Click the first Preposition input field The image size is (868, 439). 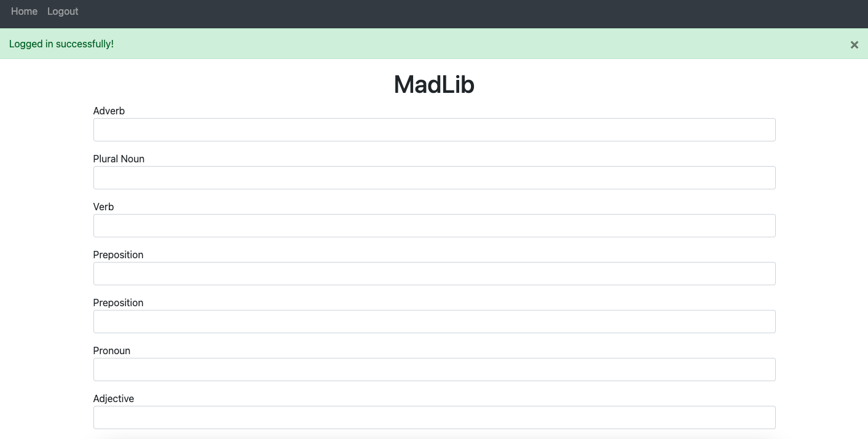coord(434,274)
